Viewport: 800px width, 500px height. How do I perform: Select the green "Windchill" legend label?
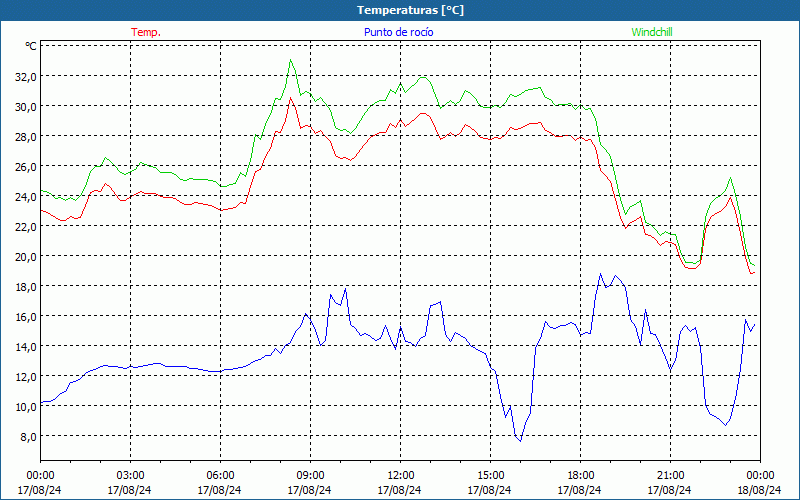652,32
